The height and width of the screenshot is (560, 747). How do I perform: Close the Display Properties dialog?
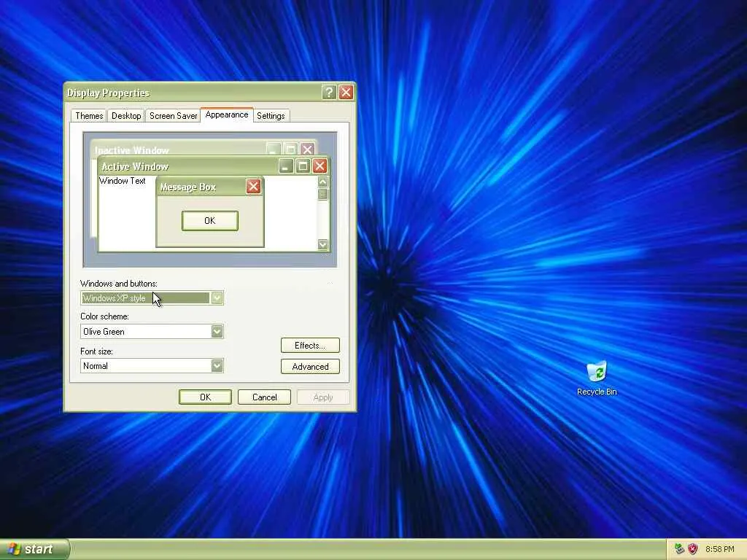pyautogui.click(x=346, y=93)
